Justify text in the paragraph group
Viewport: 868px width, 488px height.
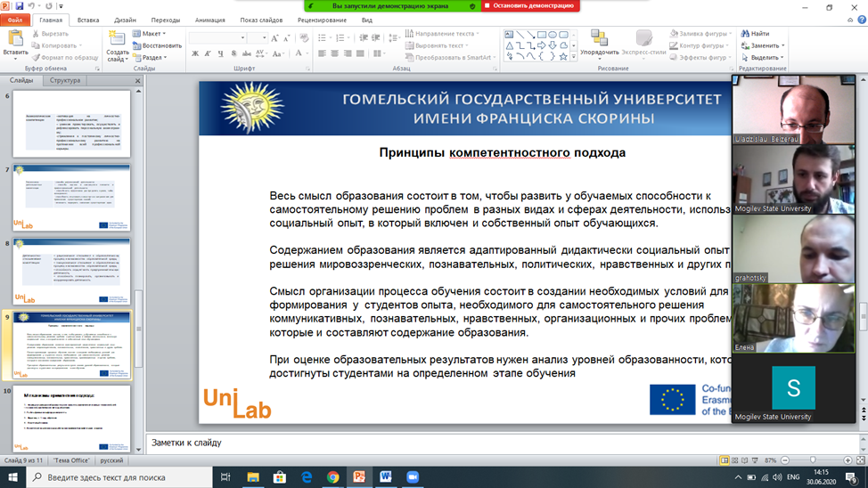360,53
